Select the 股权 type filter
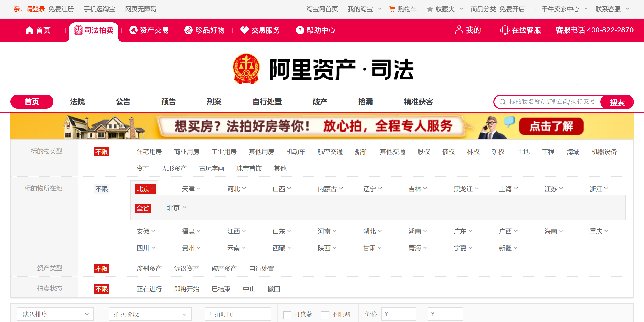This screenshot has width=644, height=322. click(x=424, y=152)
